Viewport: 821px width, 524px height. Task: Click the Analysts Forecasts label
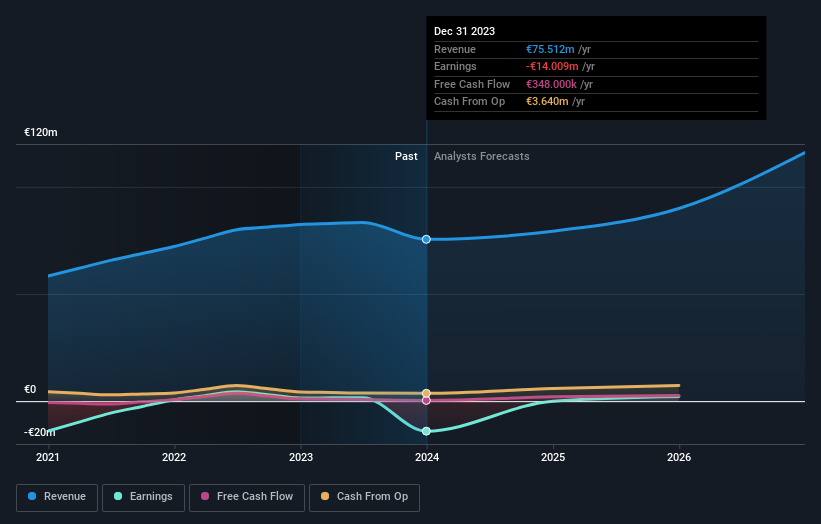(482, 156)
